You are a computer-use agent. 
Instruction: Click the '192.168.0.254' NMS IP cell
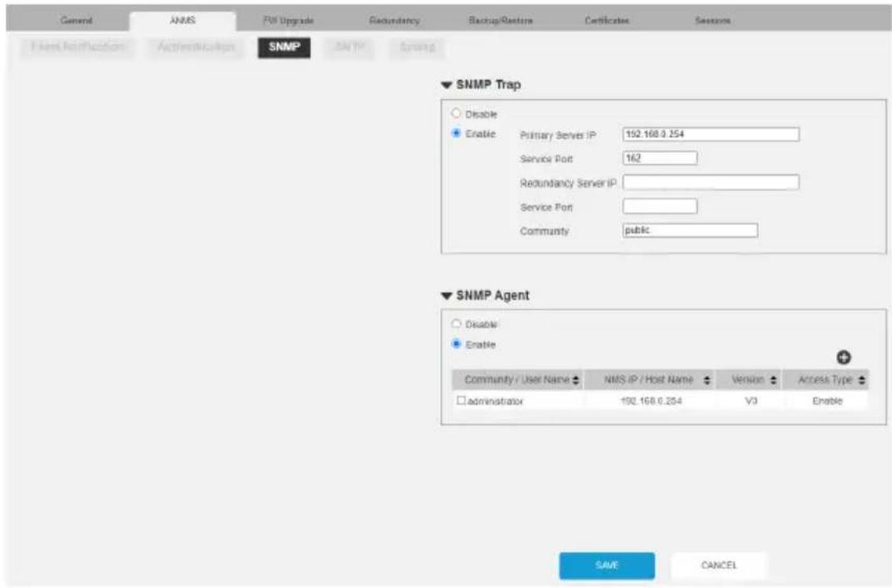[651, 401]
